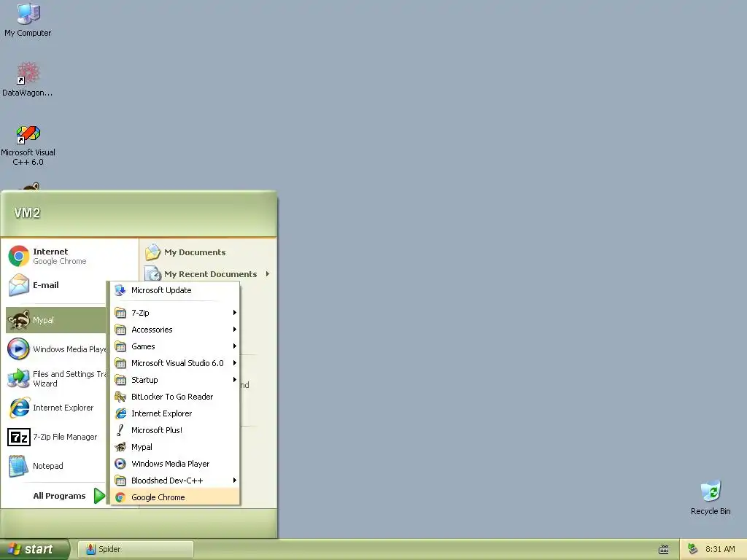Click the Microsoft Plus! exclamation icon
The width and height of the screenshot is (747, 560).
[120, 430]
